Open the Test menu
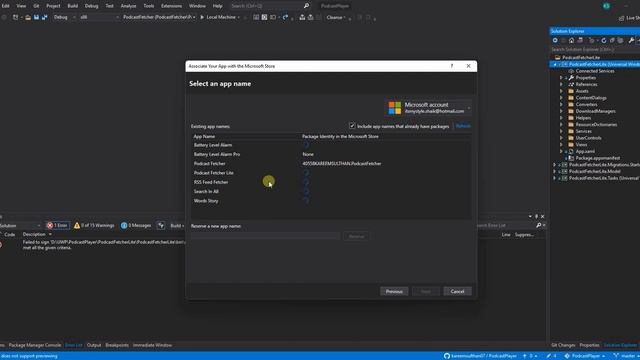 [x=109, y=6]
